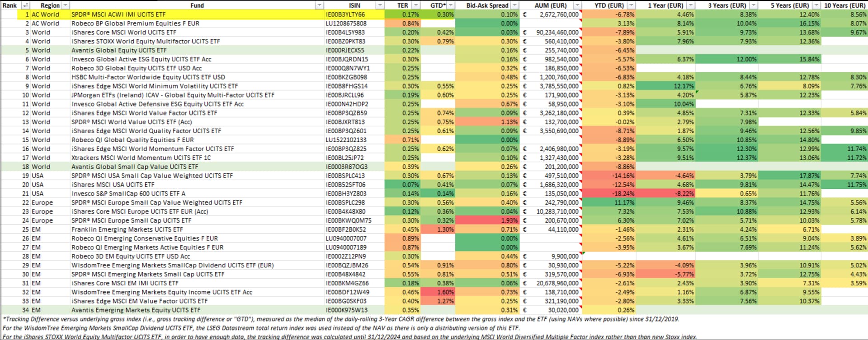
Task: Click the YTD value 11.17%
Action: (609, 203)
